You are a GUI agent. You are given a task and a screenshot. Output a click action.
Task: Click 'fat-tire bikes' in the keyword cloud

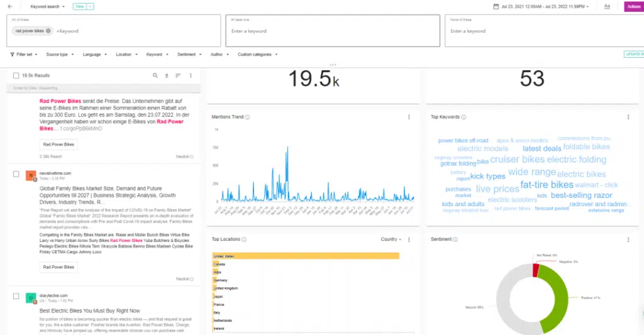(547, 185)
